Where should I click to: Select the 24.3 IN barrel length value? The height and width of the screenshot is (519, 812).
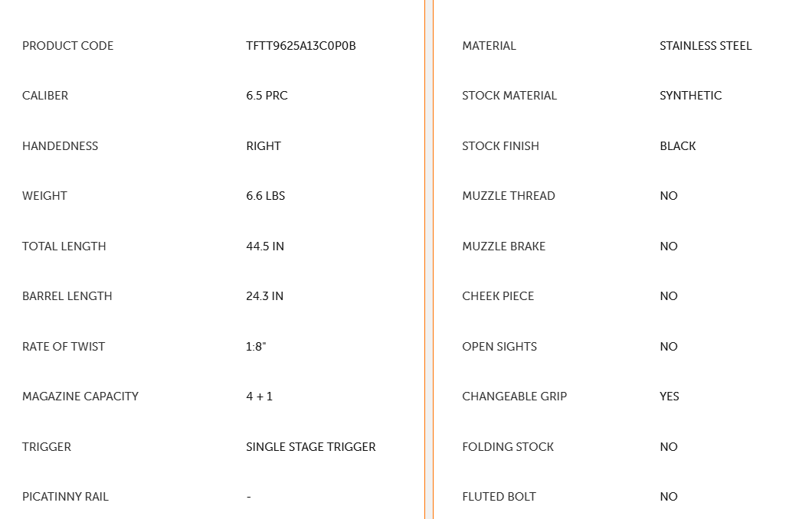[x=264, y=296]
